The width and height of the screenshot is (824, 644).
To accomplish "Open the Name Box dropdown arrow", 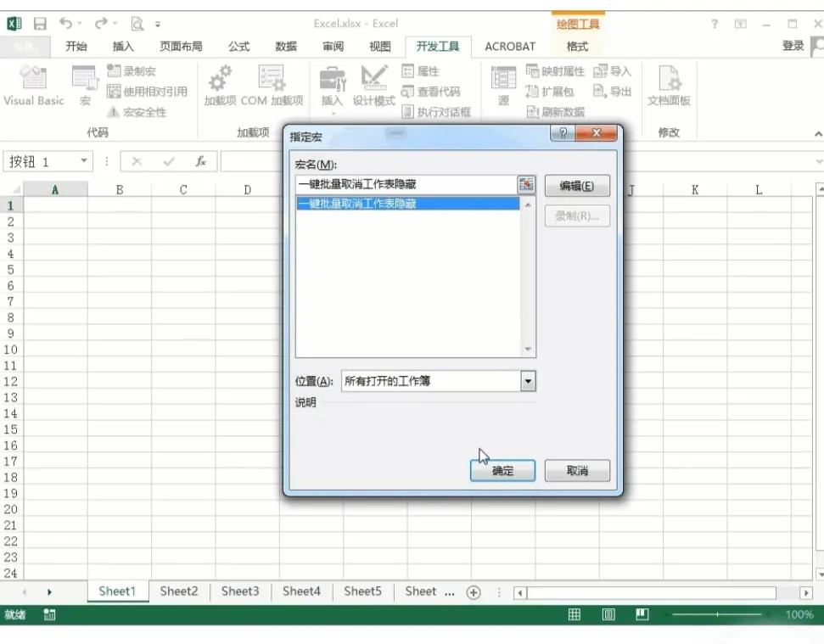I will tap(83, 160).
